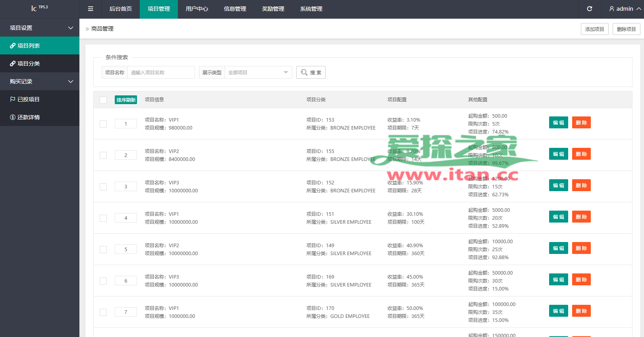
Task: Open 系统管理 top menu
Action: coord(311,9)
